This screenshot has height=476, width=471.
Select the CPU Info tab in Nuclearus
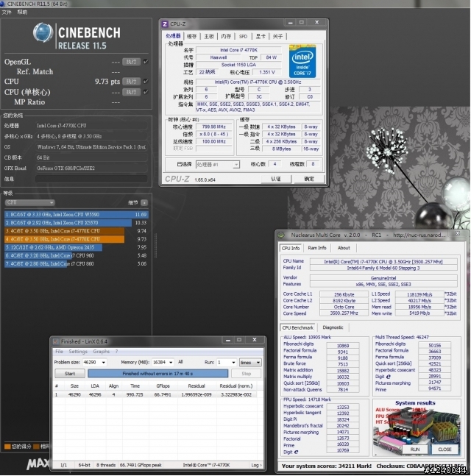coord(291,248)
